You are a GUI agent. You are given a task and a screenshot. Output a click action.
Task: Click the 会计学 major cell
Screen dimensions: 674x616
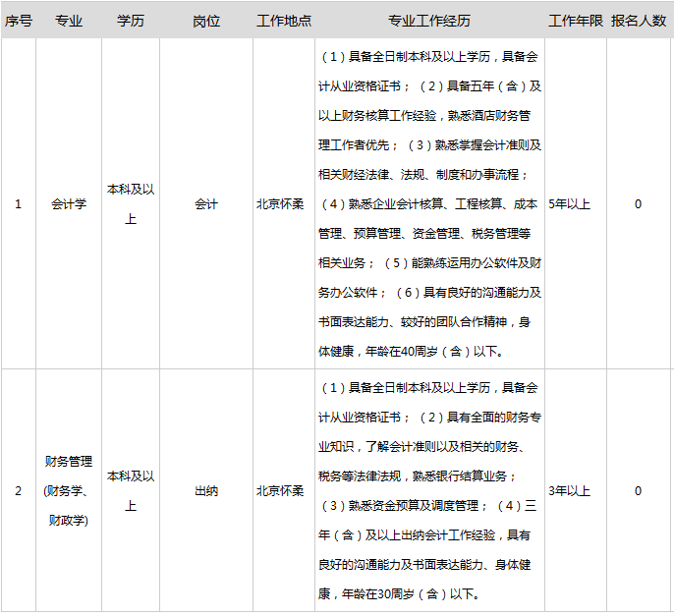point(69,204)
